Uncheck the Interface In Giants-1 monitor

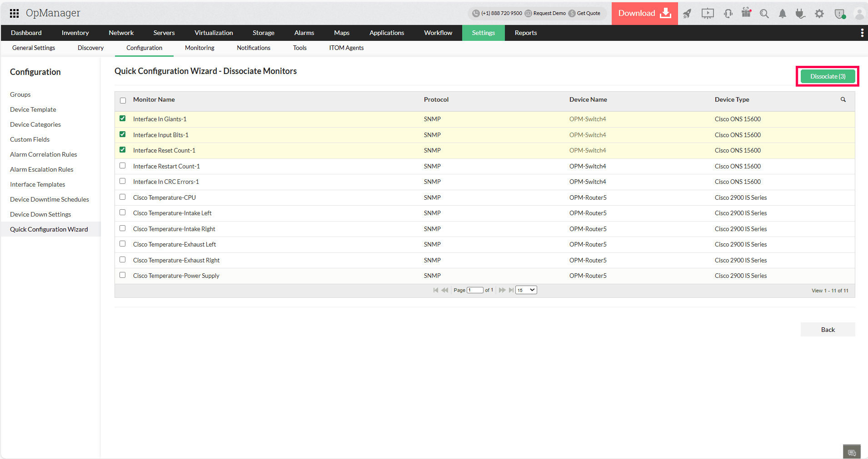pyautogui.click(x=122, y=118)
